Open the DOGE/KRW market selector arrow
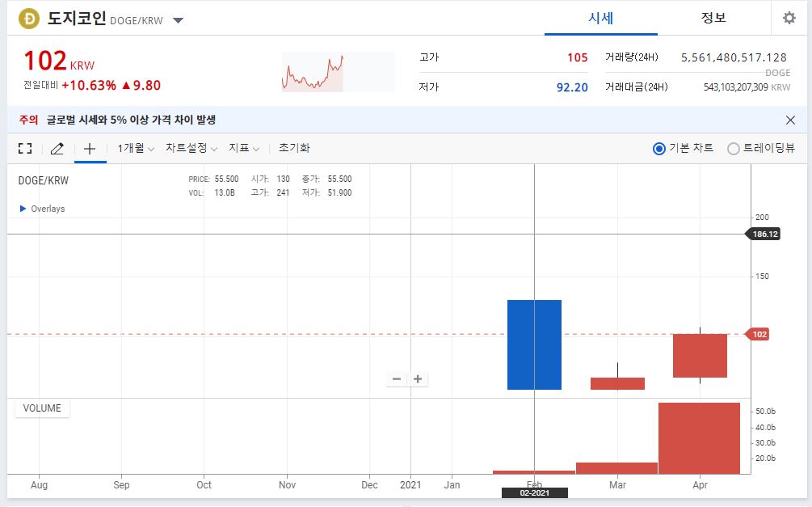This screenshot has width=812, height=507. 178,21
